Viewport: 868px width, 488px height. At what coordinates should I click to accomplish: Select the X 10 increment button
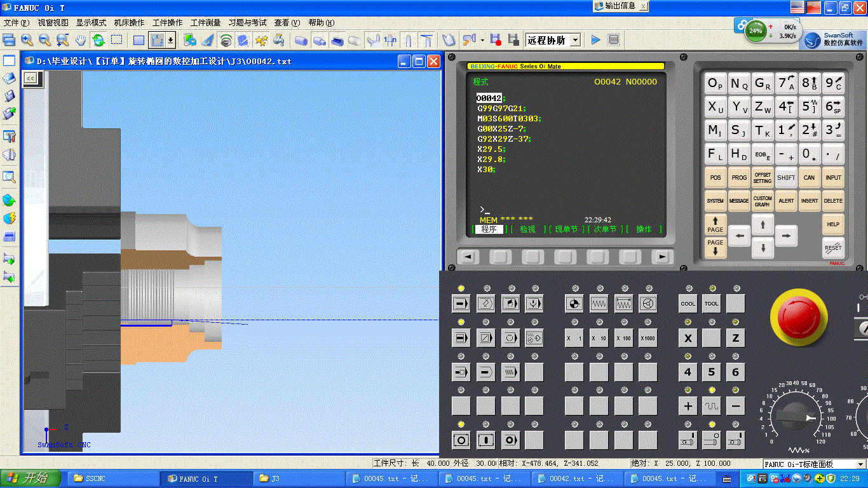pyautogui.click(x=599, y=338)
